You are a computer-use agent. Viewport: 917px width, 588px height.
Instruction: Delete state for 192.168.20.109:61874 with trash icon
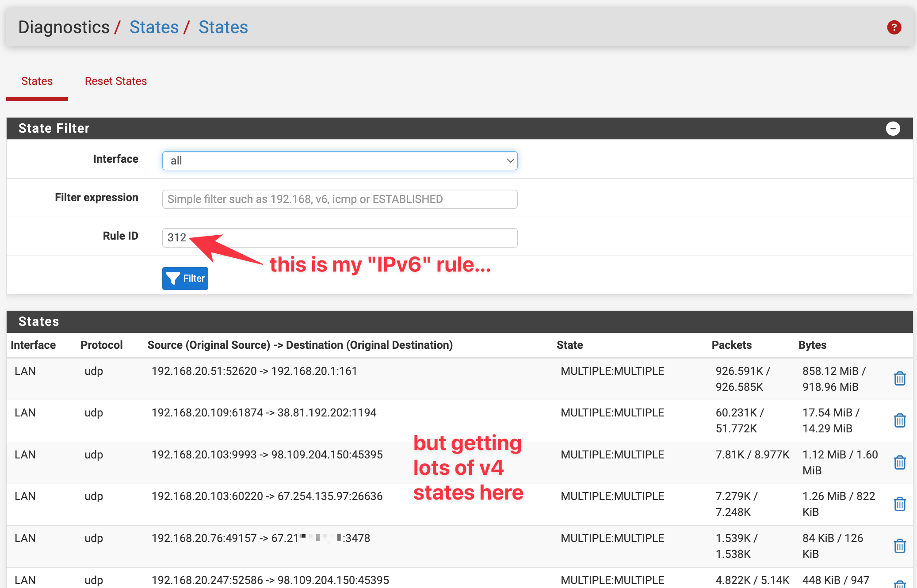tap(899, 420)
